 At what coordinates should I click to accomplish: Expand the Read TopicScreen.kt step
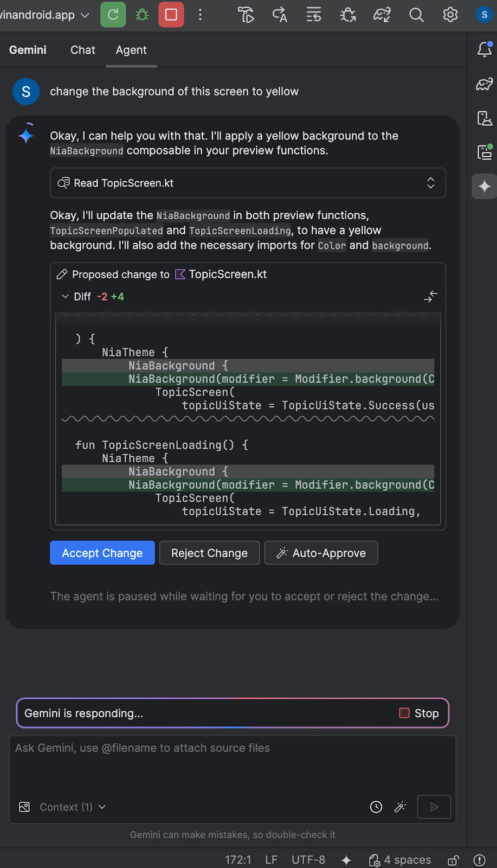tap(430, 183)
